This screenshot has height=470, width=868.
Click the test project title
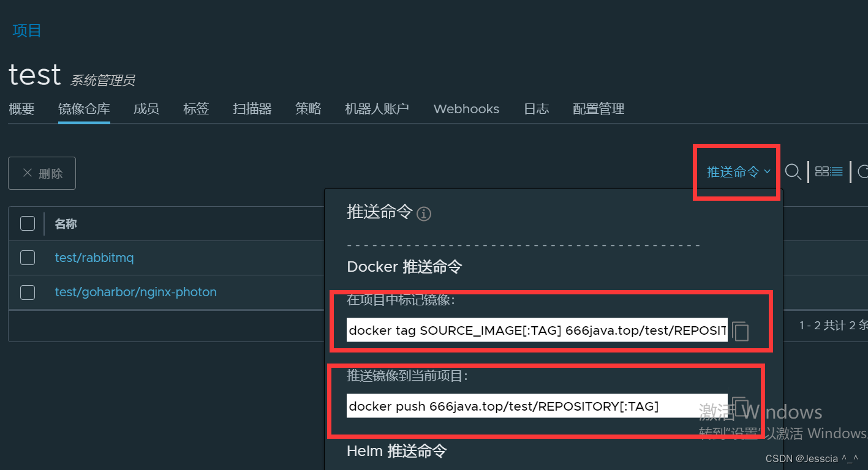click(x=35, y=75)
